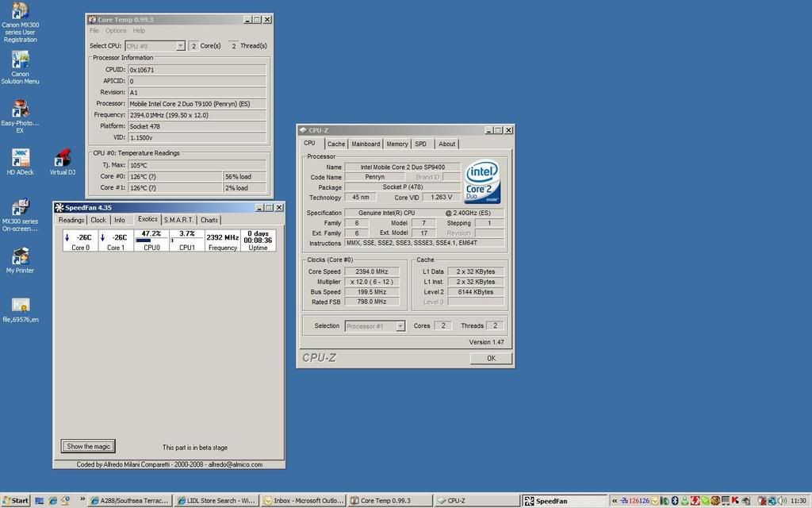Image resolution: width=812 pixels, height=508 pixels.
Task: Open the Charts tab in SpeedFan
Action: tap(209, 220)
